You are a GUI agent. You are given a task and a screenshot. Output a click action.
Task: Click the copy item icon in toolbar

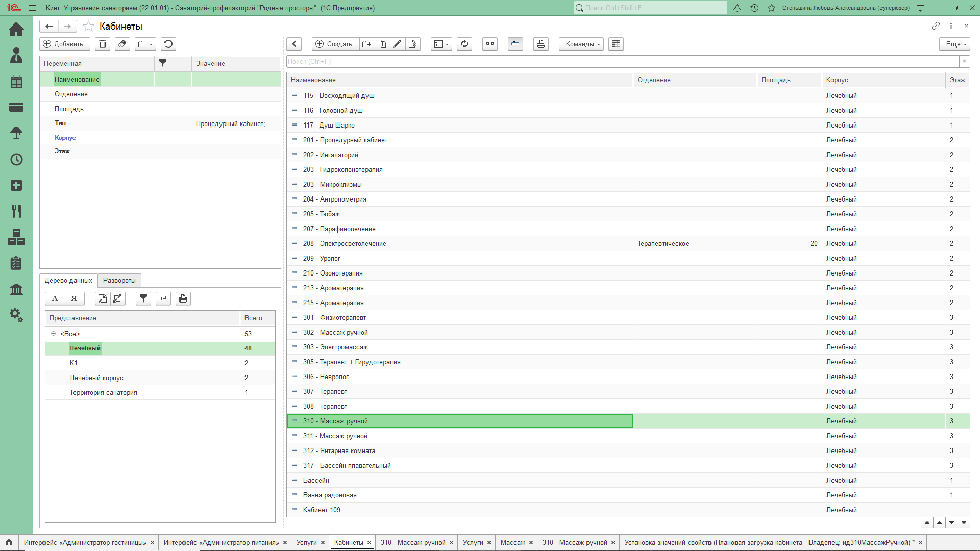[382, 44]
